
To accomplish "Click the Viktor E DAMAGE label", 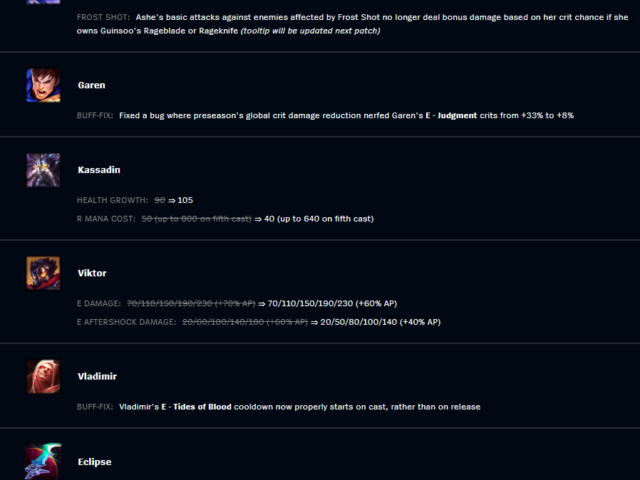I will (x=99, y=304).
